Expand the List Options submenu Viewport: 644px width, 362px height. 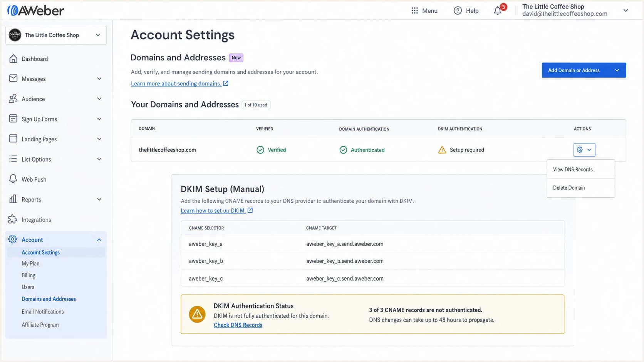click(x=99, y=159)
